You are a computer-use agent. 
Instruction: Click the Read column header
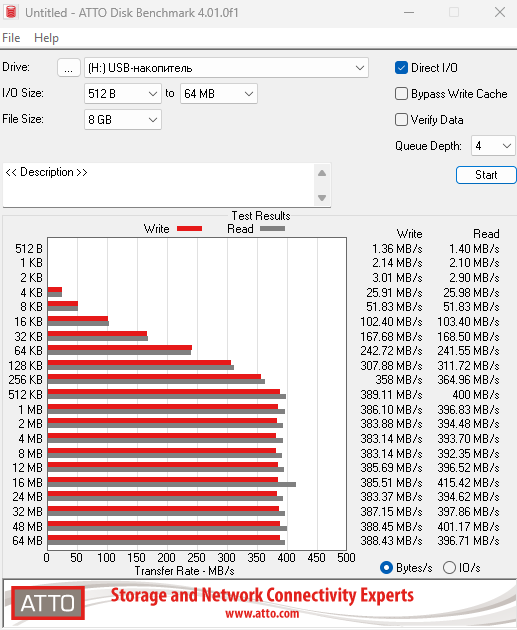486,234
